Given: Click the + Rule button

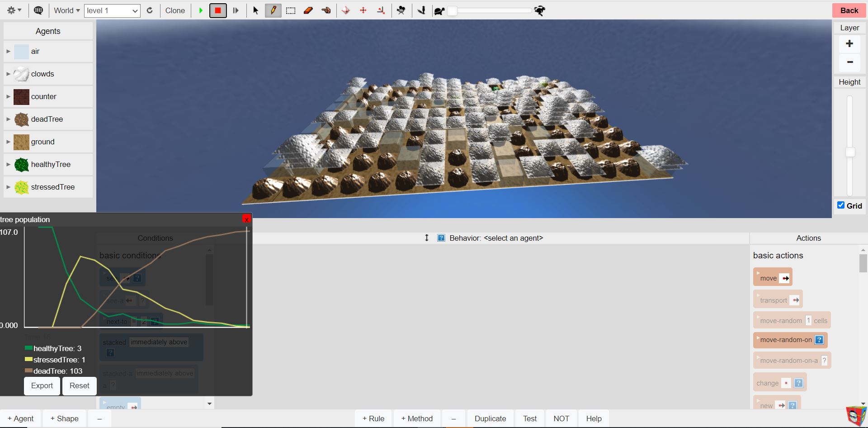Looking at the screenshot, I should point(373,418).
